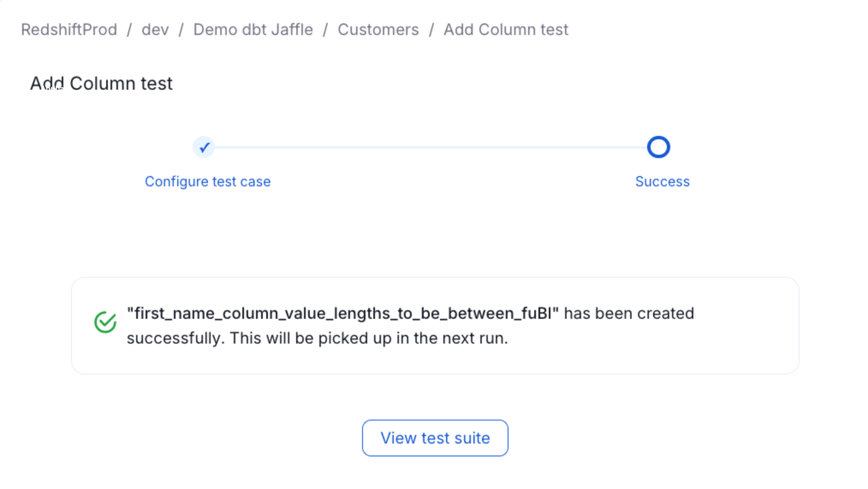Click the circular progress icon near Success
The height and width of the screenshot is (489, 868).
(658, 147)
